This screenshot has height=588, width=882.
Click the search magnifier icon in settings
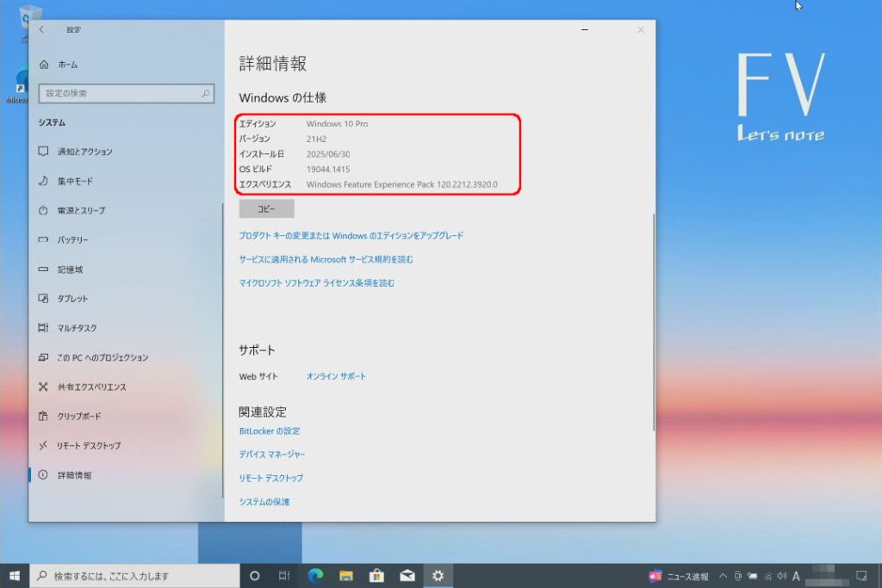tap(205, 93)
